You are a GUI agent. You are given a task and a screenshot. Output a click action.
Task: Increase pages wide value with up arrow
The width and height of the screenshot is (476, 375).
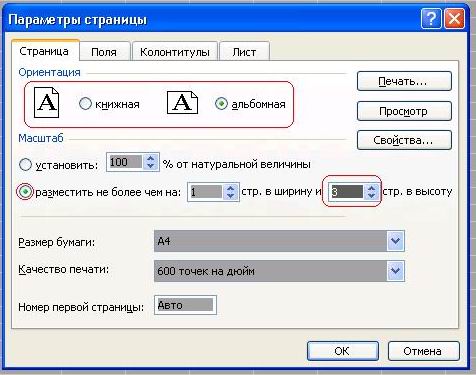pyautogui.click(x=230, y=188)
